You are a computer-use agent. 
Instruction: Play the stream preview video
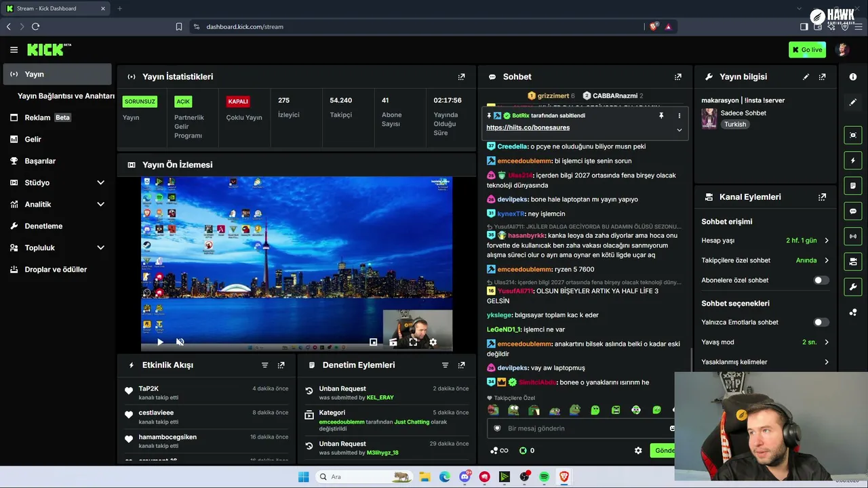click(x=160, y=342)
